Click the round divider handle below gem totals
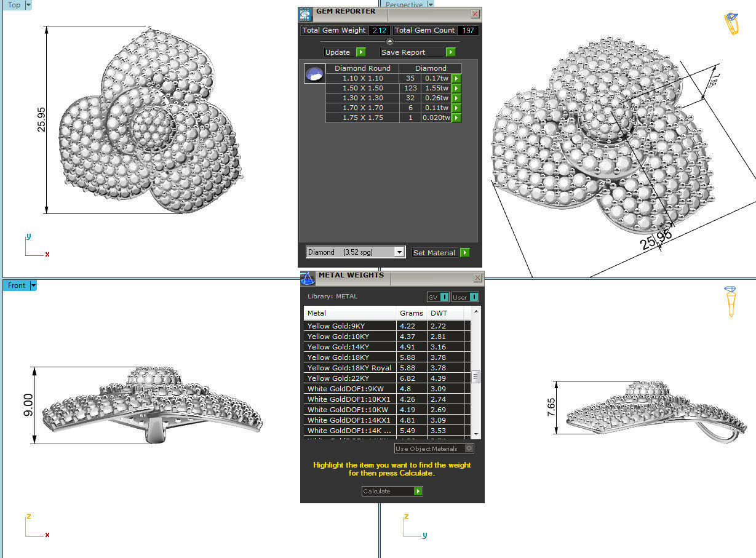This screenshot has height=558, width=756. (x=389, y=41)
